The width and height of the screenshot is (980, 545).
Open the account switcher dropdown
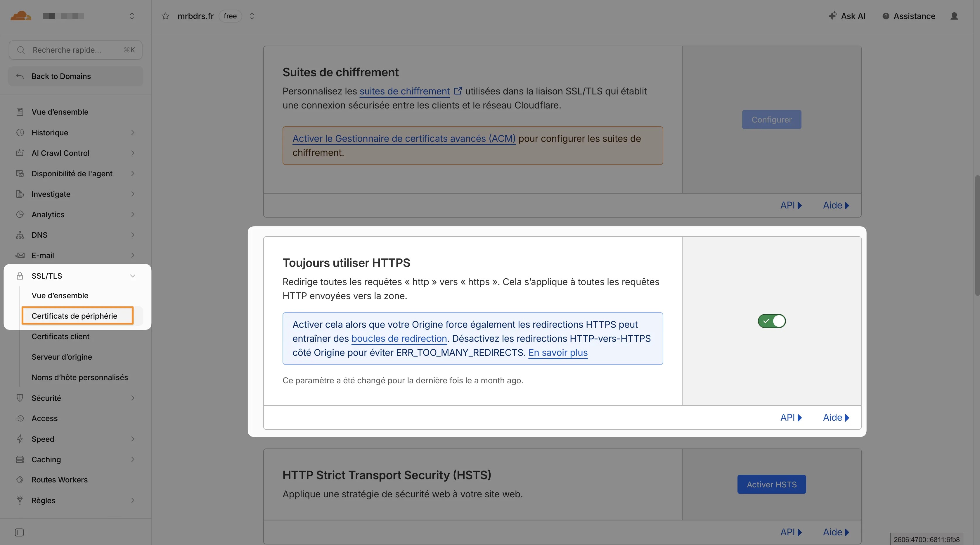(132, 16)
